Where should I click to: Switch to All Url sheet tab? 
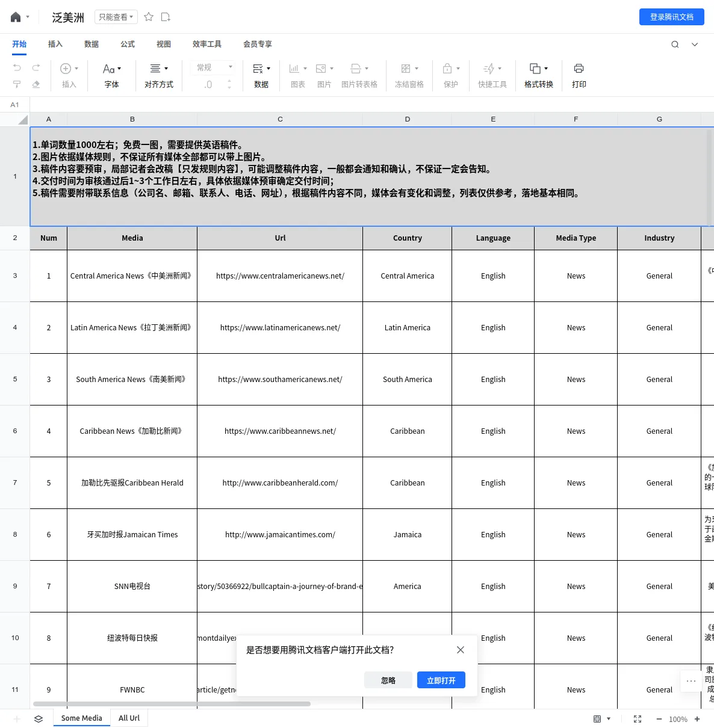coord(129,718)
